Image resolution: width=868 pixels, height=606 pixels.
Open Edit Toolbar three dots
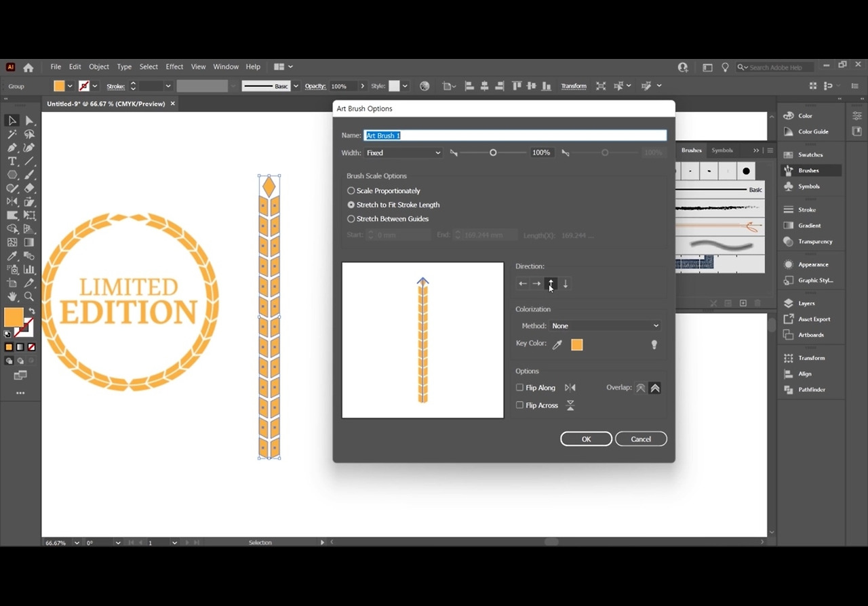(x=20, y=393)
